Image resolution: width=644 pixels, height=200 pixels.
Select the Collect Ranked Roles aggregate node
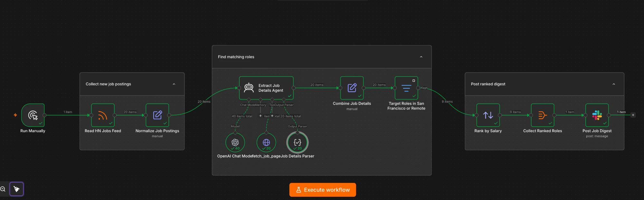[543, 115]
